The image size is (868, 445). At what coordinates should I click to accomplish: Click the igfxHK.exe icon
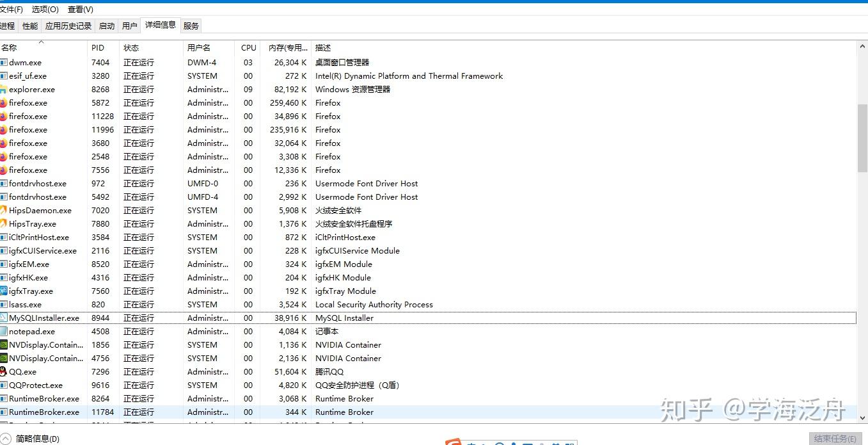click(x=3, y=277)
